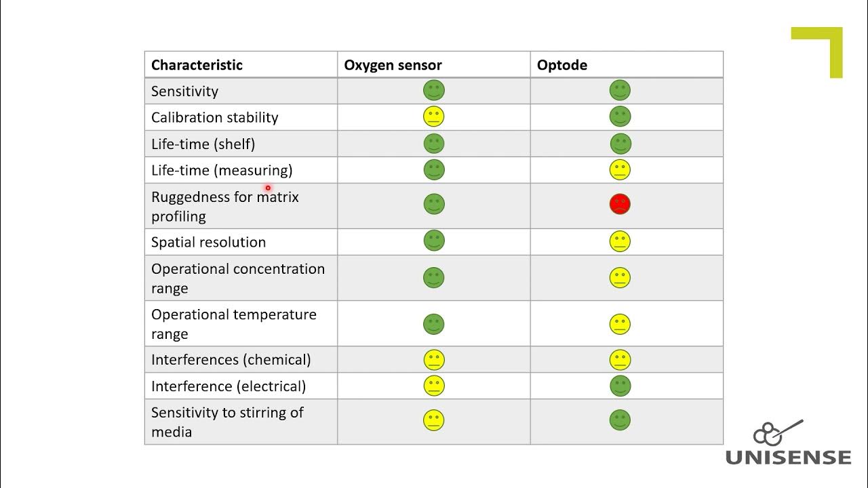Click the Spatial resolution row label
This screenshot has height=488, width=868.
coord(208,242)
